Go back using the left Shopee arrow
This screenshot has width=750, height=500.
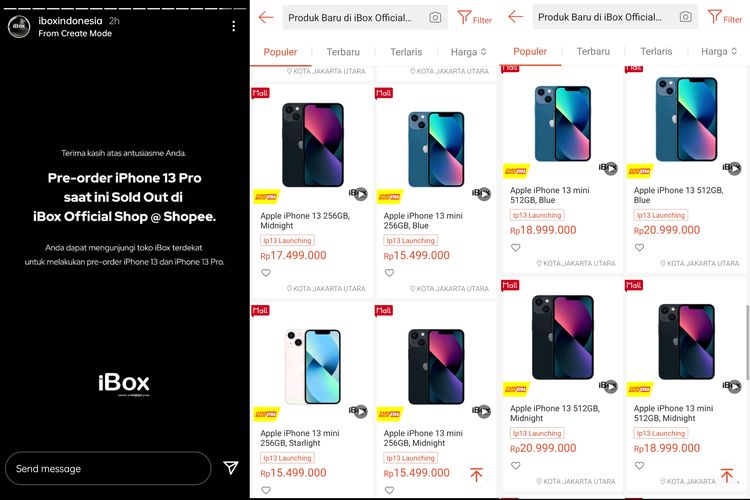pyautogui.click(x=266, y=18)
